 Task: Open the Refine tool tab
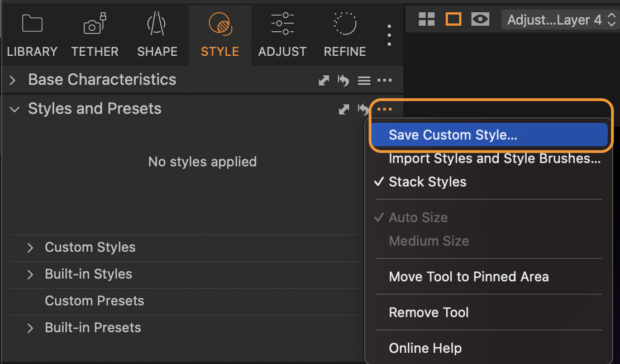click(x=345, y=36)
